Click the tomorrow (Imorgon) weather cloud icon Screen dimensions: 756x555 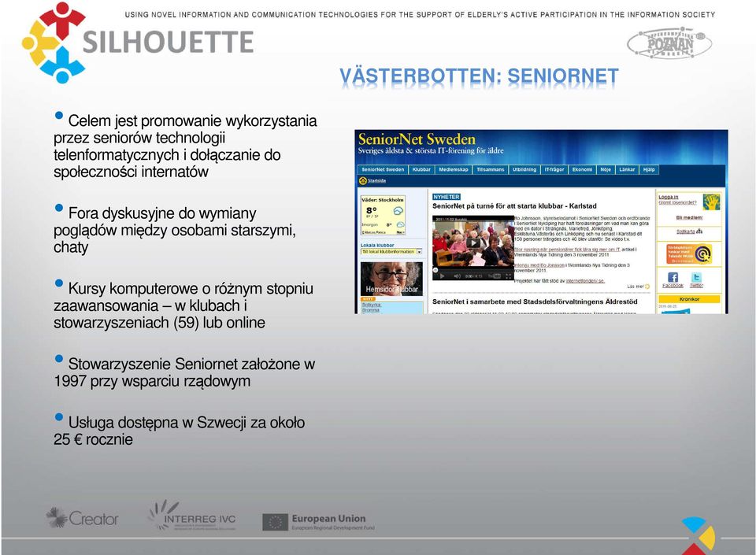pyautogui.click(x=400, y=225)
